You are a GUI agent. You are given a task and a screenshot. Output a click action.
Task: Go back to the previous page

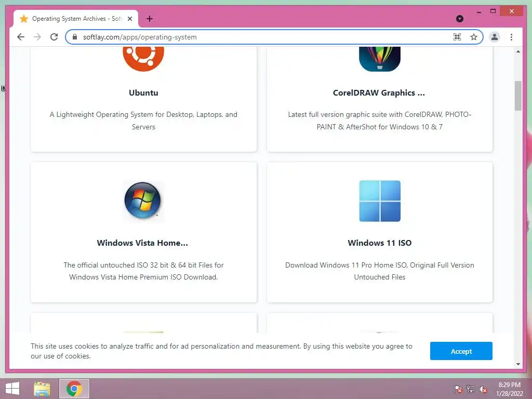click(x=21, y=37)
